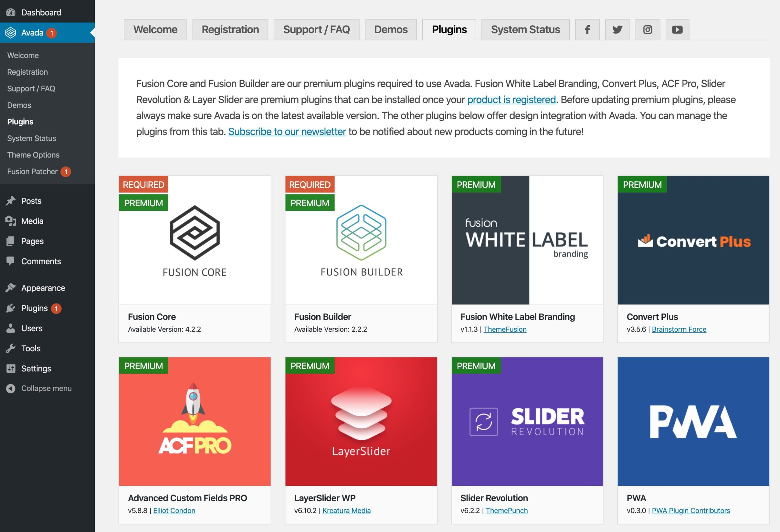Screen dimensions: 780x532
Task: Open the Facebook icon tab
Action: coord(587,30)
